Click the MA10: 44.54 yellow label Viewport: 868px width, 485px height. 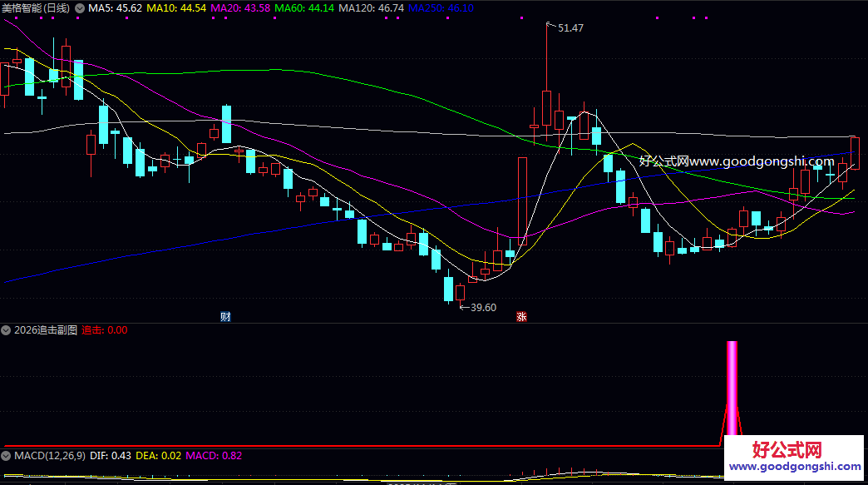tap(176, 8)
